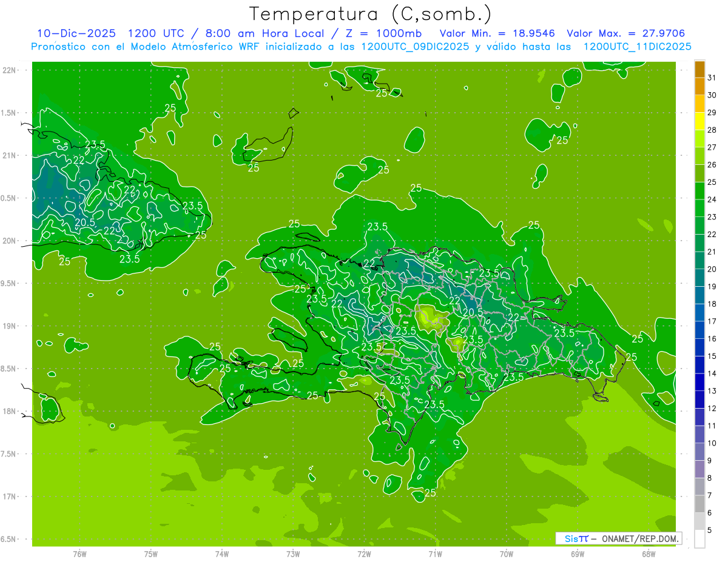Screen dimensions: 728x562
Task: Click the '70W' longitude axis label
Action: pyautogui.click(x=507, y=554)
